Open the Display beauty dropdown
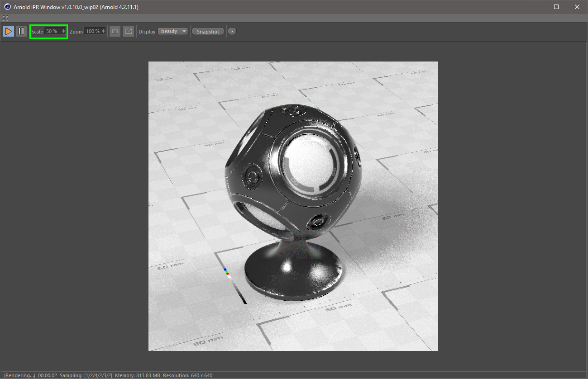 pos(173,31)
